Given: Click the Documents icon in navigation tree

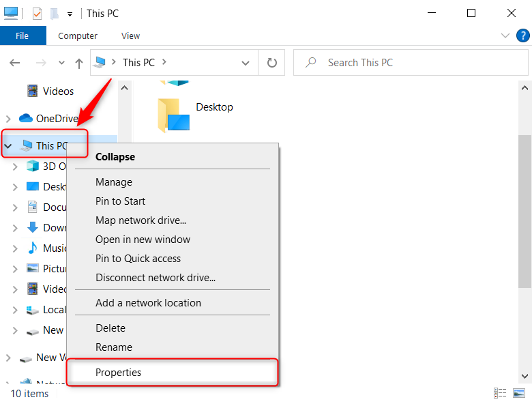Looking at the screenshot, I should tap(33, 207).
